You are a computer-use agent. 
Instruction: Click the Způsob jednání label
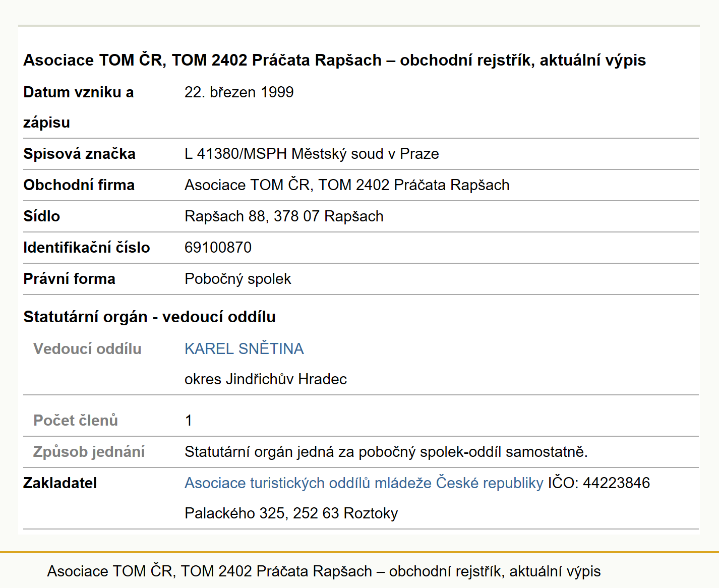(x=89, y=451)
